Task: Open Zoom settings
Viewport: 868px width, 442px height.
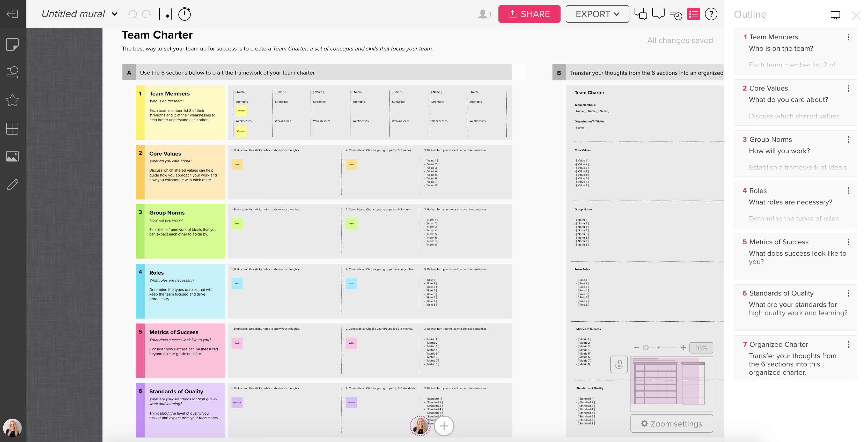Action: [671, 423]
